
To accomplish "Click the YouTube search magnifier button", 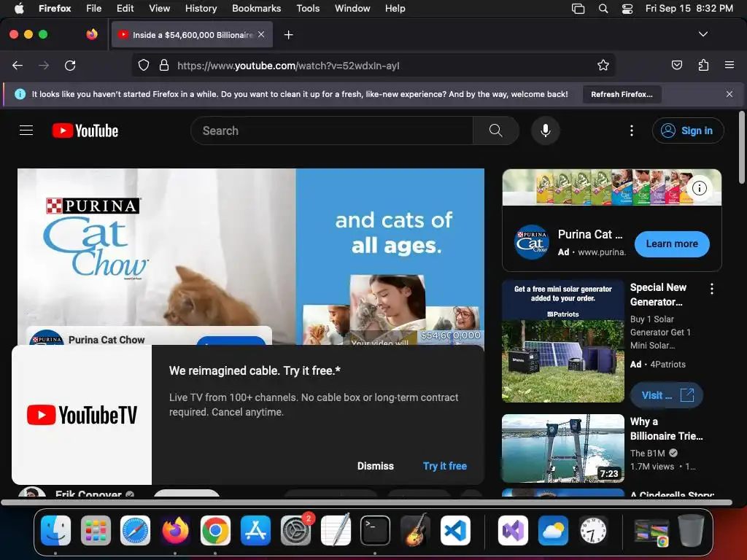I will coord(495,131).
